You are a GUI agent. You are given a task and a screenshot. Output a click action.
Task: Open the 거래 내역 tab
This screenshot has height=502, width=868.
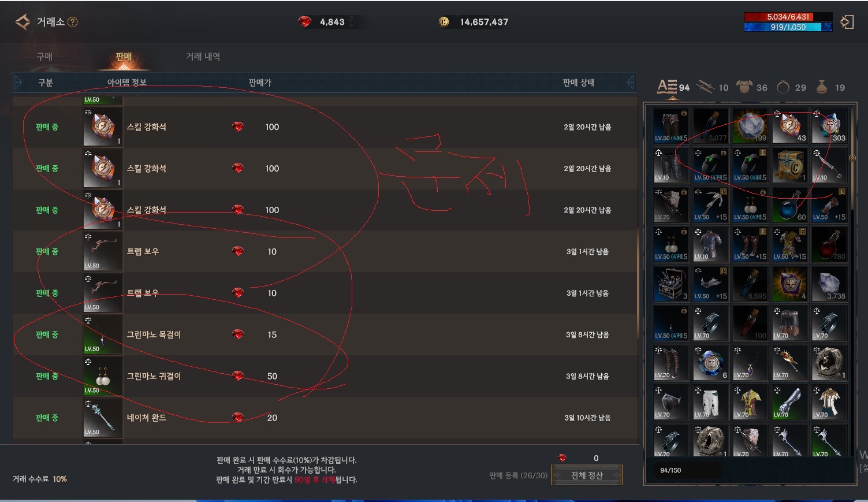click(x=203, y=57)
